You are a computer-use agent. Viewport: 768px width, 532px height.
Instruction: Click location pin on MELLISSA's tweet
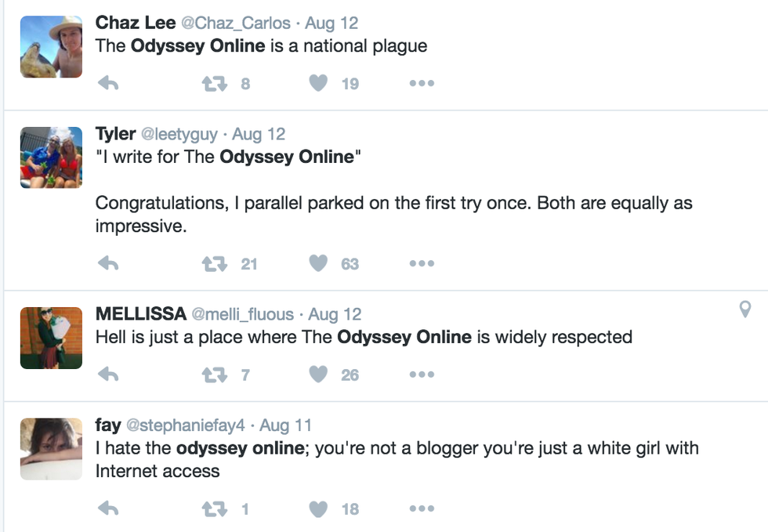tap(745, 309)
